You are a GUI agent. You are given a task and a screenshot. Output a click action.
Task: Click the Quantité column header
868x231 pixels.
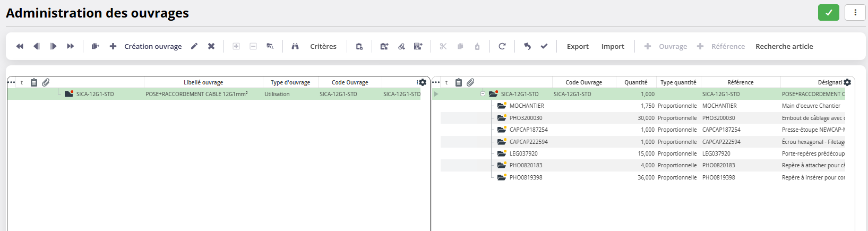tap(636, 82)
